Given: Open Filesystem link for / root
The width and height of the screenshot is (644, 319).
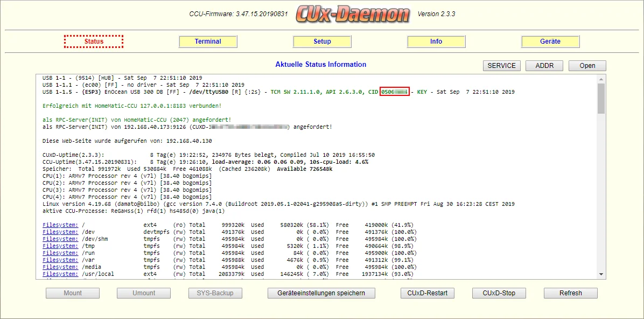Looking at the screenshot, I should [60, 225].
